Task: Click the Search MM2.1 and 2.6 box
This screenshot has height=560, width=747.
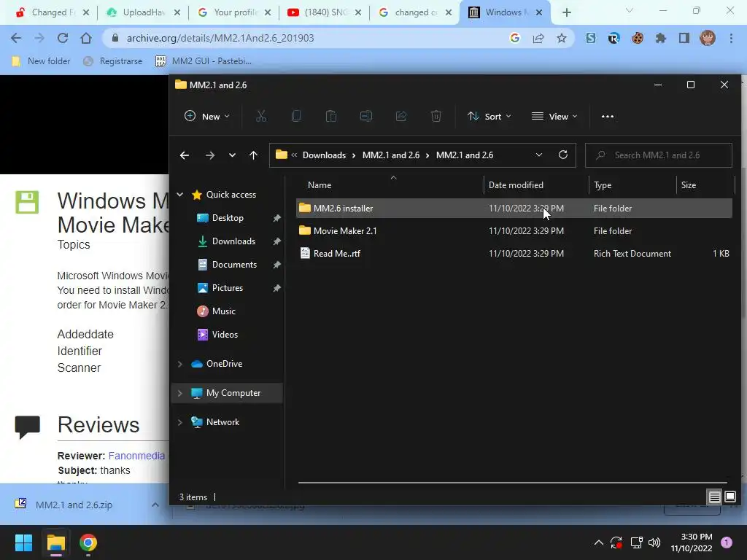Action: tap(659, 155)
